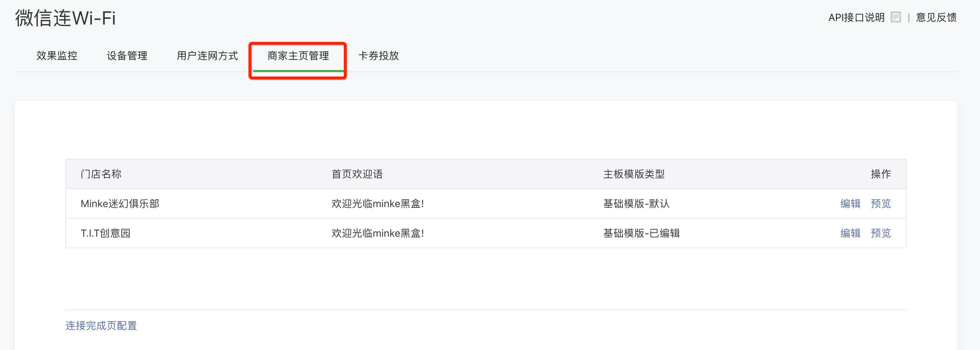Click the API document icon
This screenshot has width=980, height=350.
click(896, 17)
